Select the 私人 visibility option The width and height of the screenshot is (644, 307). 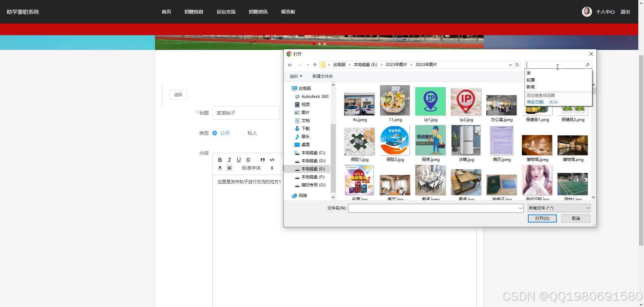[242, 133]
